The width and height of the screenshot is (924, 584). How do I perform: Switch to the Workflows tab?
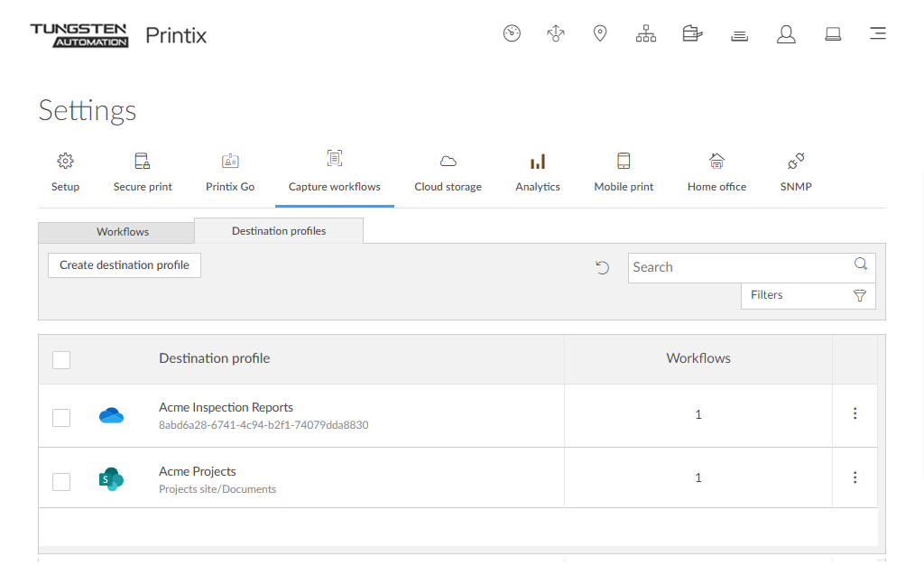tap(123, 232)
